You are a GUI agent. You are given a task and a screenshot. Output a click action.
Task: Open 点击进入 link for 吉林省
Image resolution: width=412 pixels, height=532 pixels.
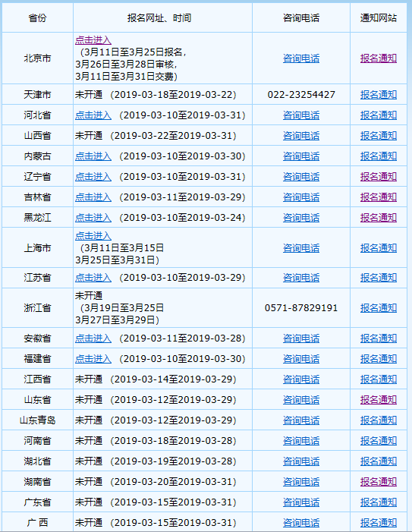click(93, 197)
